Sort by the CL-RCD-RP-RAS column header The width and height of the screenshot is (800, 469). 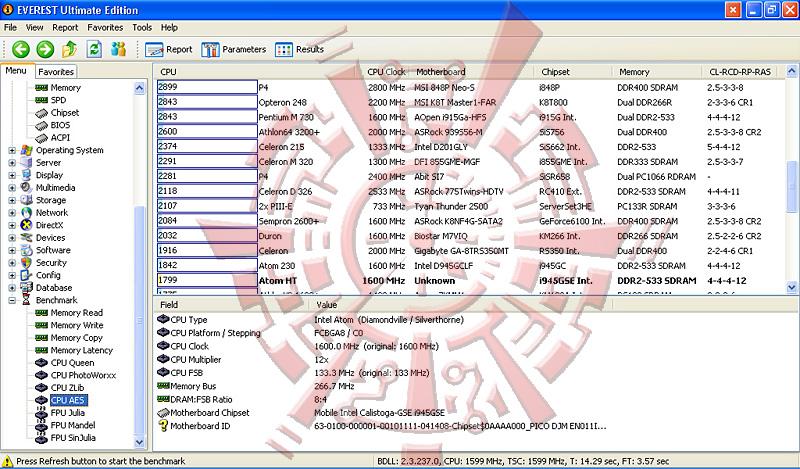[740, 72]
